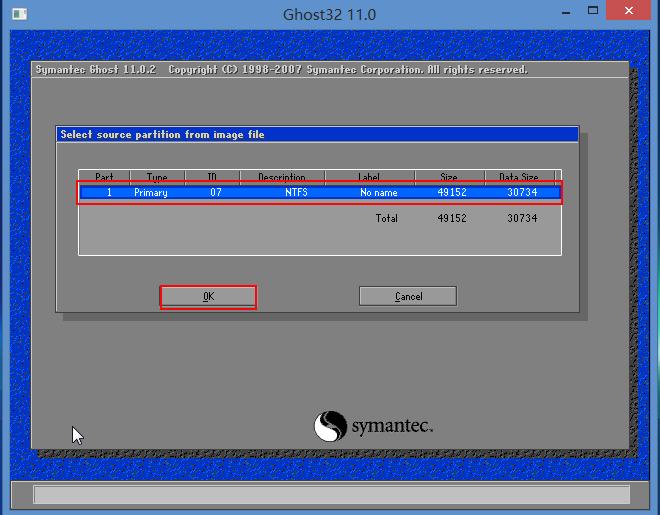Click the Symantec logo icon
The height and width of the screenshot is (515, 660).
[330, 426]
